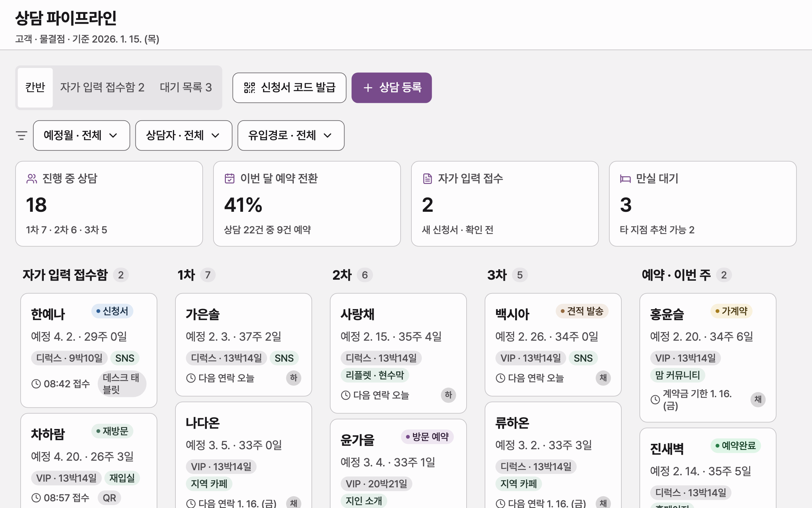Click the clock icon on 홍윤슬 card

click(x=655, y=399)
